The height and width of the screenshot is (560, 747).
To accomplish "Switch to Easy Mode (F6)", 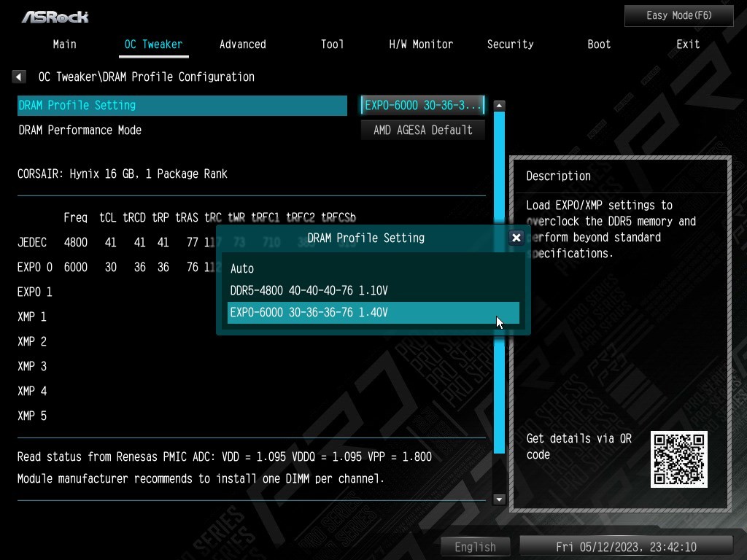I will pos(678,15).
